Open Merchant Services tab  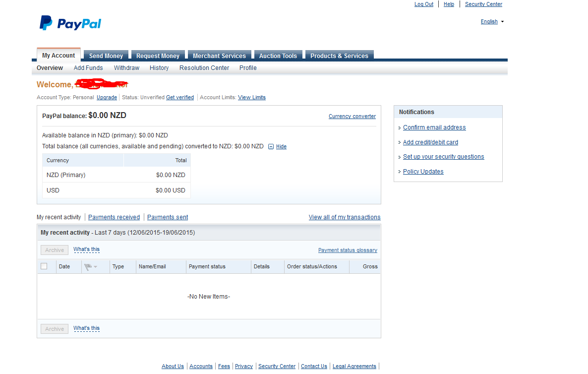click(x=219, y=56)
